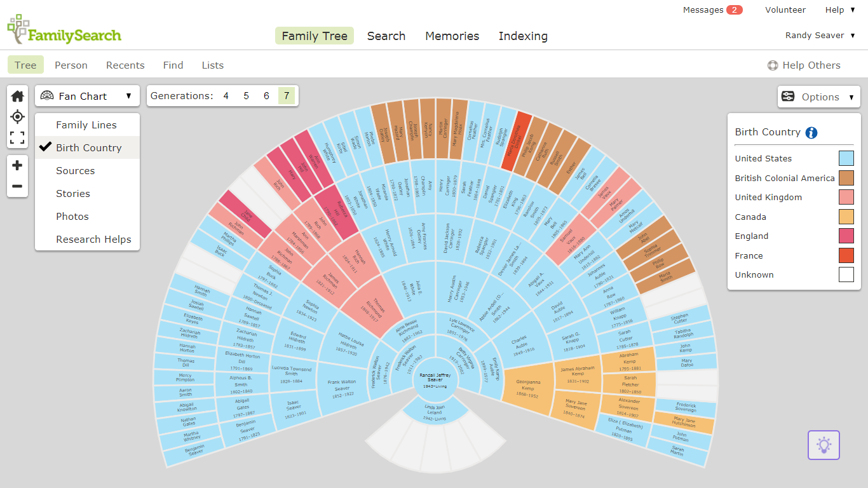Set generations to 5

click(246, 95)
